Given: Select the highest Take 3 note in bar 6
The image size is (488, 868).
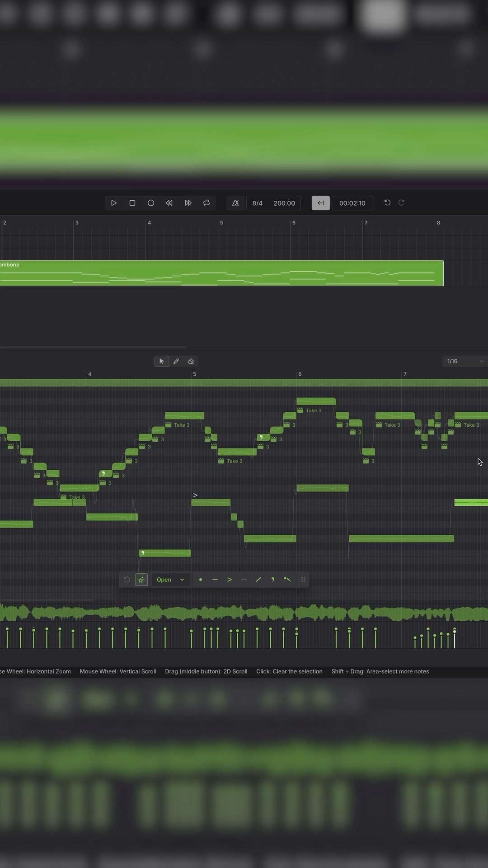Looking at the screenshot, I should click(x=316, y=401).
